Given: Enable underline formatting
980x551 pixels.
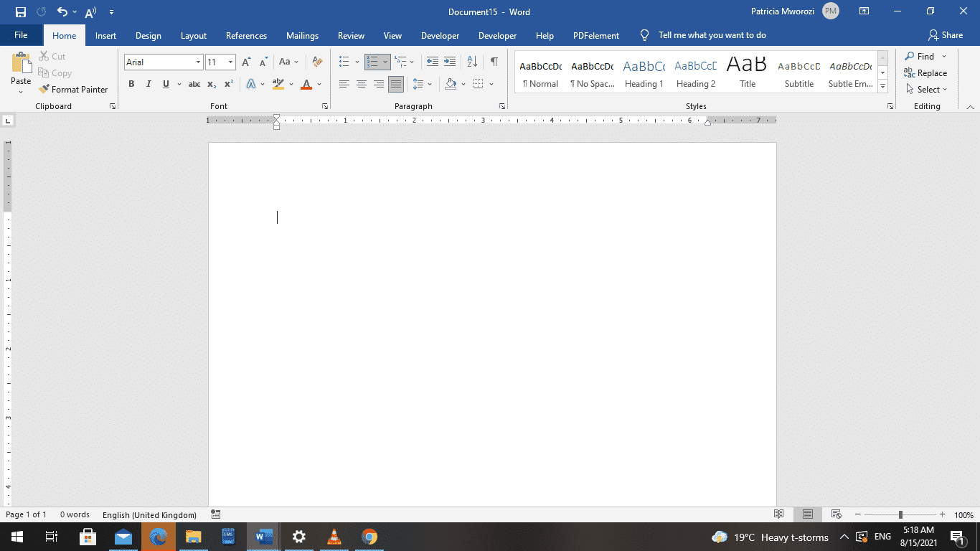Looking at the screenshot, I should click(166, 84).
